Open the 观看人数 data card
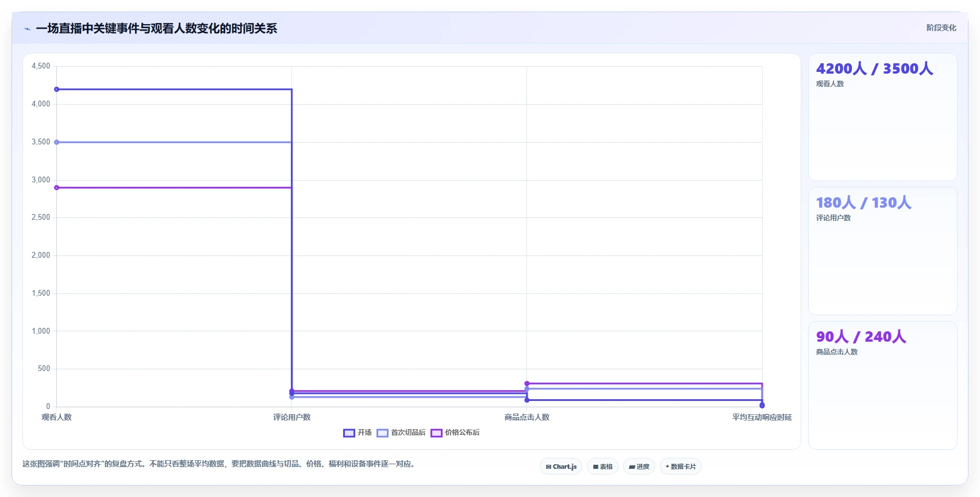Viewport: 980px width, 497px height. click(x=882, y=117)
